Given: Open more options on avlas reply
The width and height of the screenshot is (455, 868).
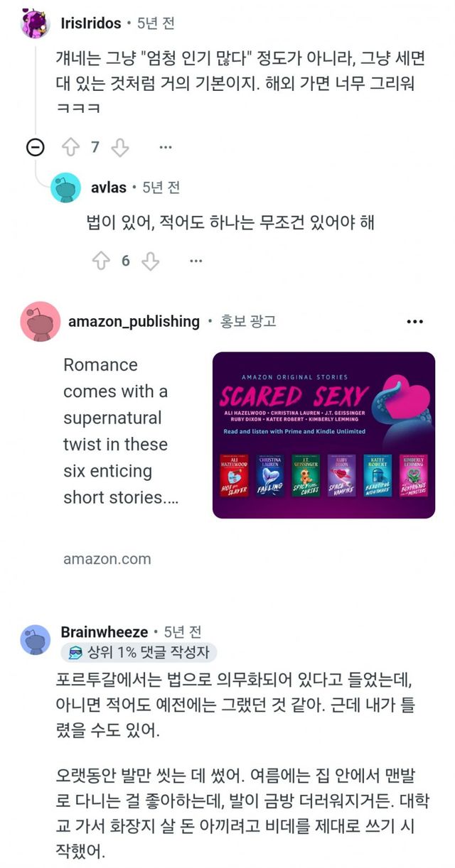Looking at the screenshot, I should (x=196, y=261).
